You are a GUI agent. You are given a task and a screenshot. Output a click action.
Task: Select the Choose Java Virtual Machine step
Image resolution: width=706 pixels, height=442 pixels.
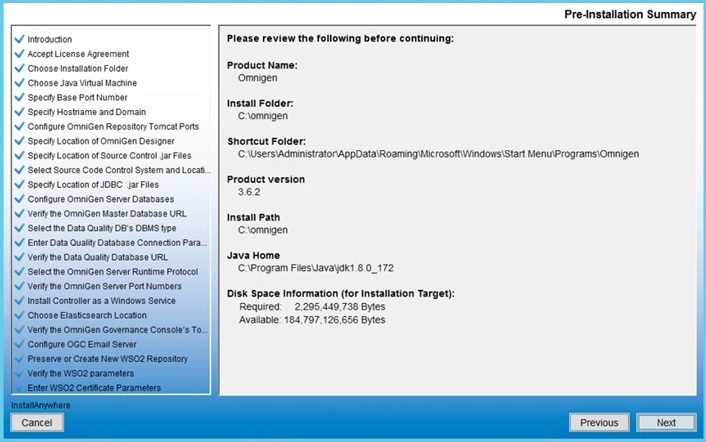pos(82,83)
